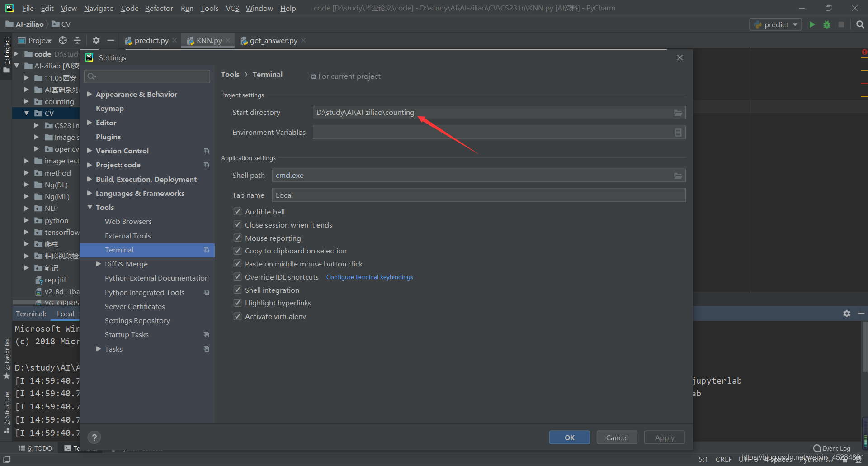
Task: Open the 2: Favorites side tab
Action: (6, 360)
